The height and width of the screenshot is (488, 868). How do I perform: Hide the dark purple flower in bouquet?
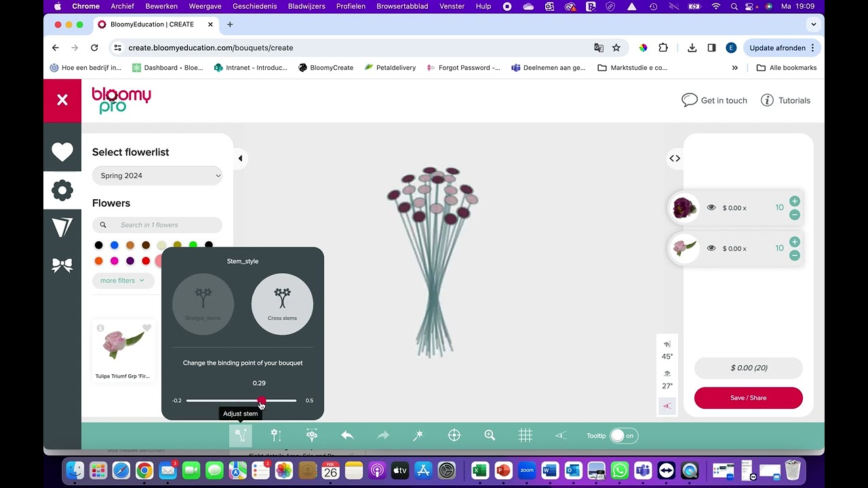[711, 208]
